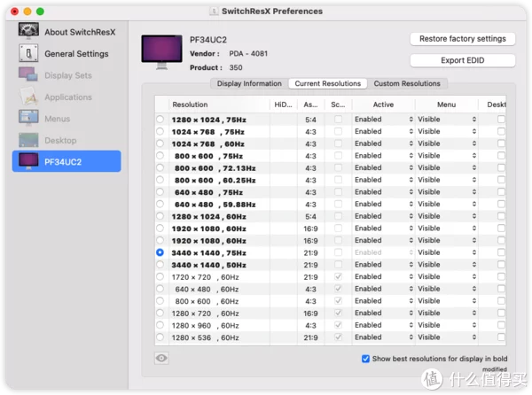Switch to Current Resolutions tab
This screenshot has height=395, width=532.
tap(327, 83)
